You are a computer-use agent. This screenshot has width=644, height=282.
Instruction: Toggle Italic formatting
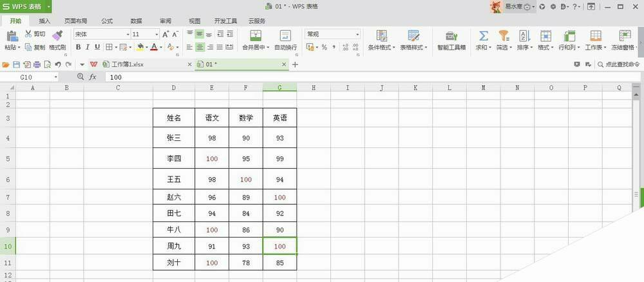pos(88,47)
